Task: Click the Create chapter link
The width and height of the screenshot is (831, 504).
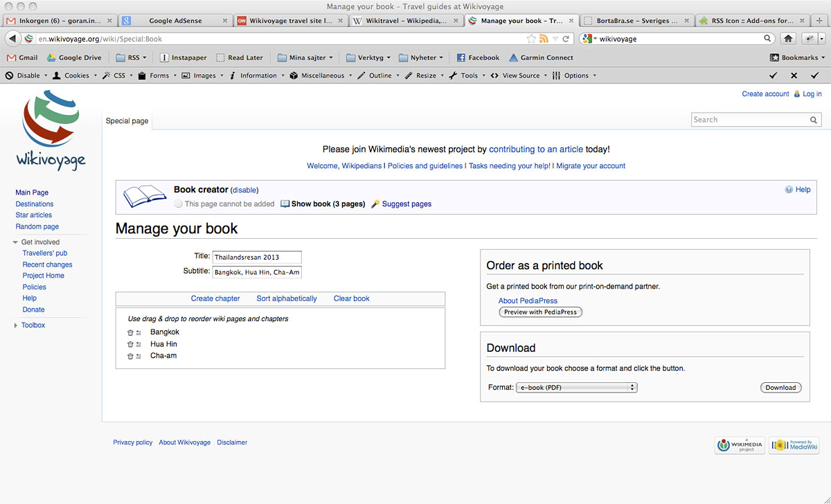Action: click(x=215, y=298)
